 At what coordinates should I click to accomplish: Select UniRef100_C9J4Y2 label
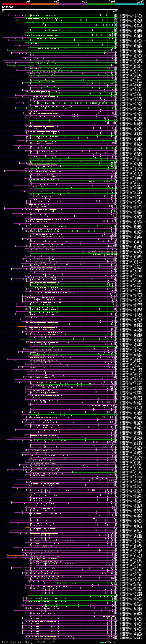click(131, 80)
